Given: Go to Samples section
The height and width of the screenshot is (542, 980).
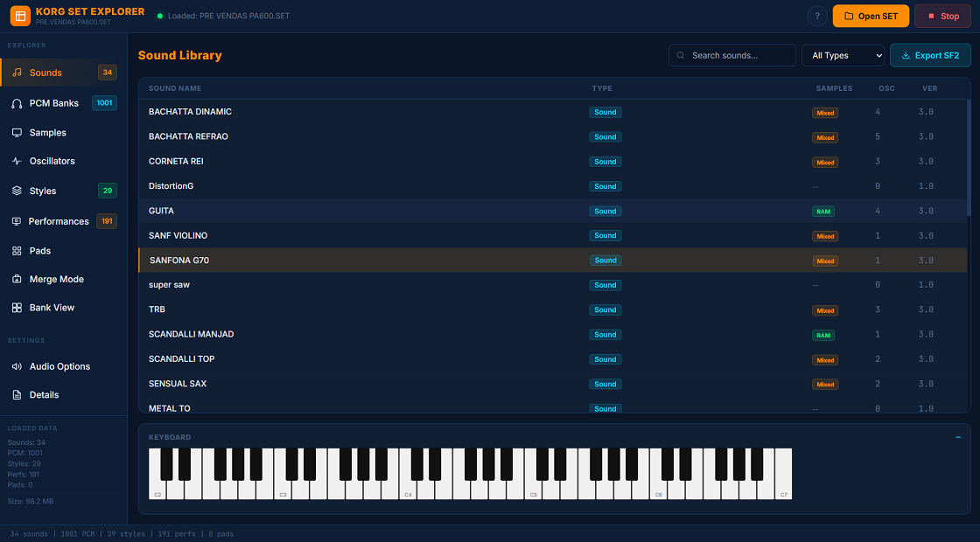Looking at the screenshot, I should 63,132.
